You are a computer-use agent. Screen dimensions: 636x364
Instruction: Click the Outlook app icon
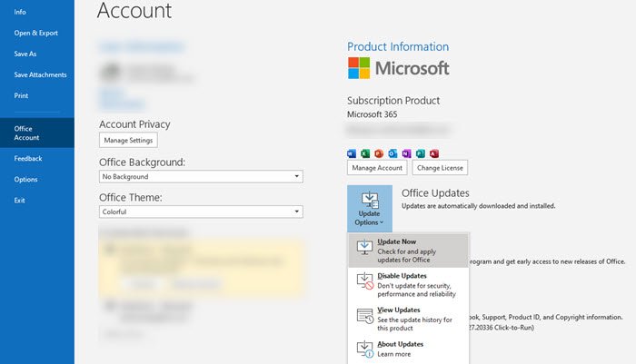click(x=393, y=153)
